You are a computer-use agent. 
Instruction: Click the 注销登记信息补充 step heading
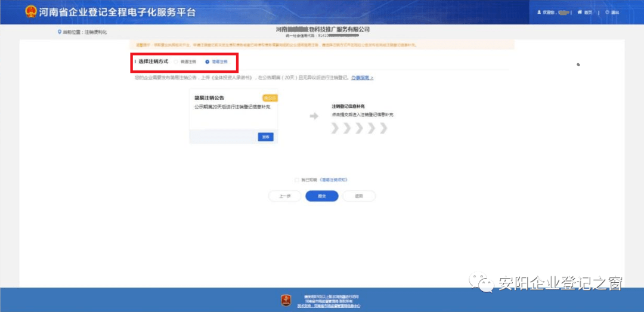pos(349,106)
